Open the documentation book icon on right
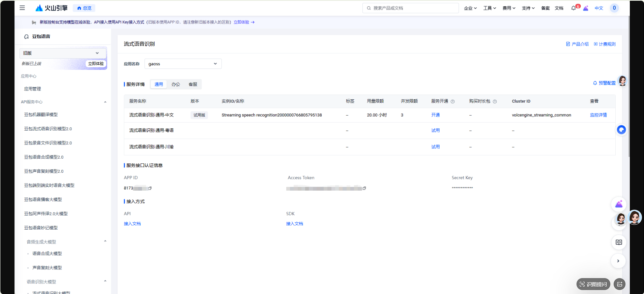The height and width of the screenshot is (294, 644). tap(619, 242)
